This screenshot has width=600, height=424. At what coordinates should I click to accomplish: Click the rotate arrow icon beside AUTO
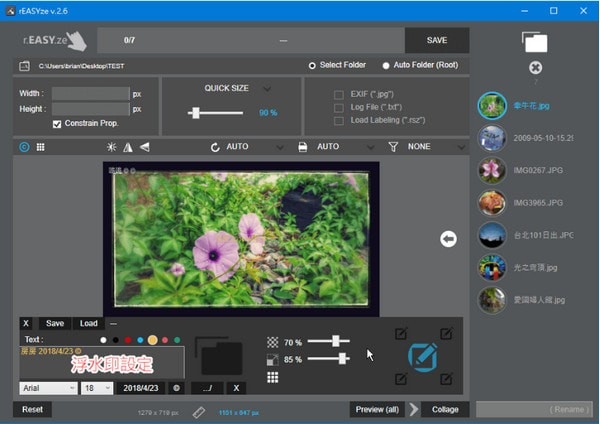[214, 147]
